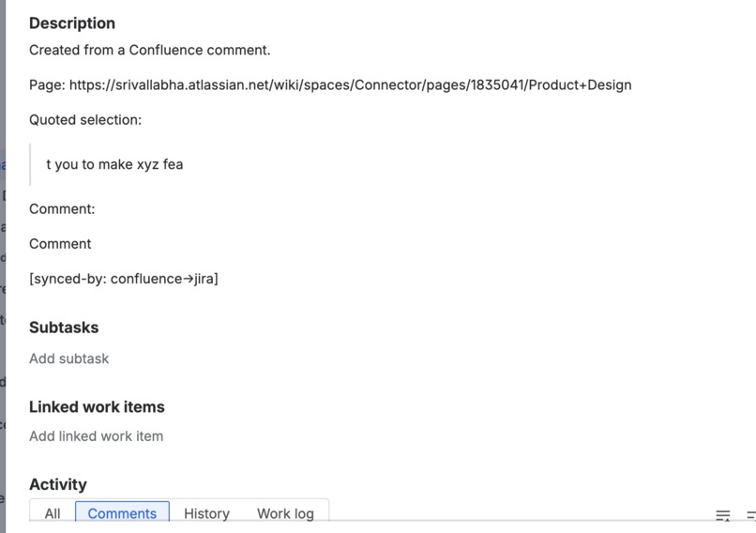This screenshot has height=533, width=756.
Task: Click the 'Quoted selection:' label
Action: 85,119
